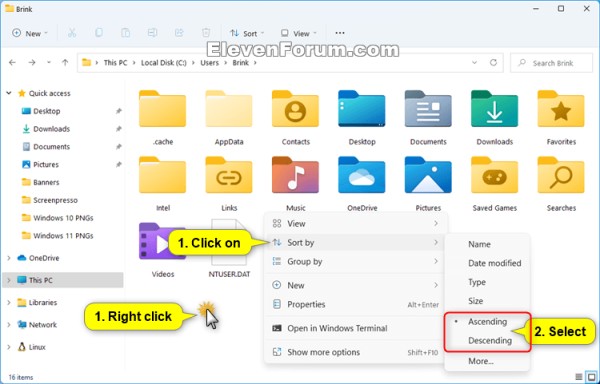Viewport: 600px width, 384px height.
Task: Select the Documents folder icon in file area
Action: (428, 118)
